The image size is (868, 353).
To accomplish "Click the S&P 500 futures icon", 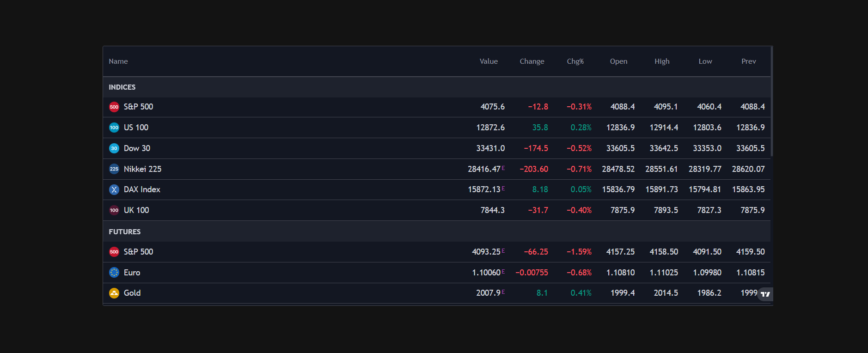I will tap(114, 252).
